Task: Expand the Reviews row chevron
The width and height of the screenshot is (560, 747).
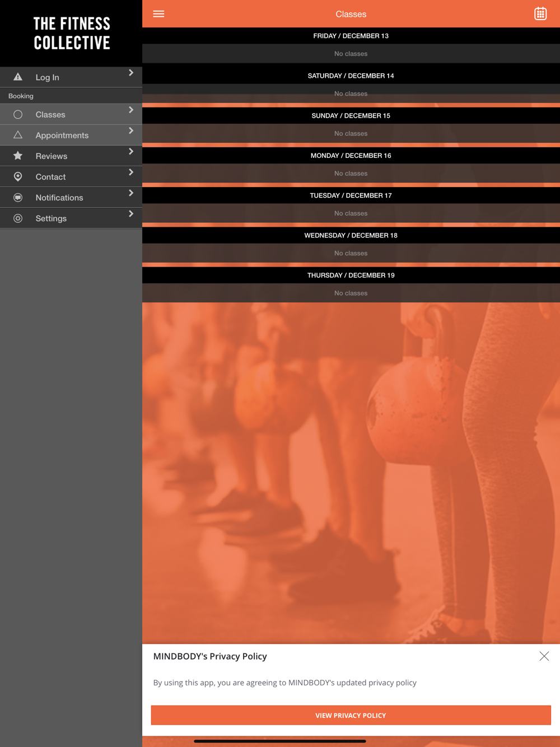Action: [x=131, y=152]
